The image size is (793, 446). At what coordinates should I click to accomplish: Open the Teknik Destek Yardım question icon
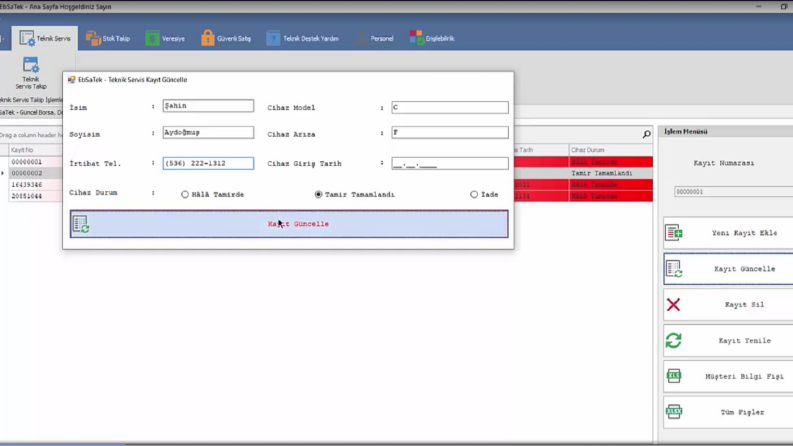click(x=273, y=38)
